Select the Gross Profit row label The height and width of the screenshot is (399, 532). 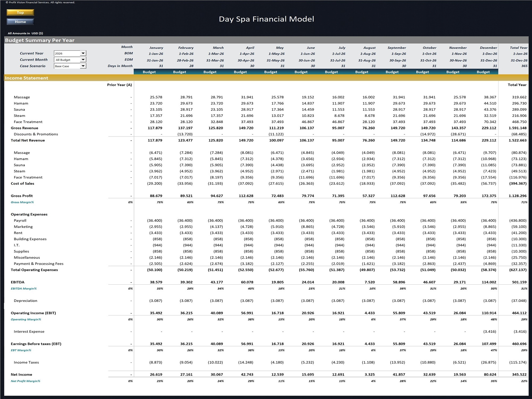[22, 196]
